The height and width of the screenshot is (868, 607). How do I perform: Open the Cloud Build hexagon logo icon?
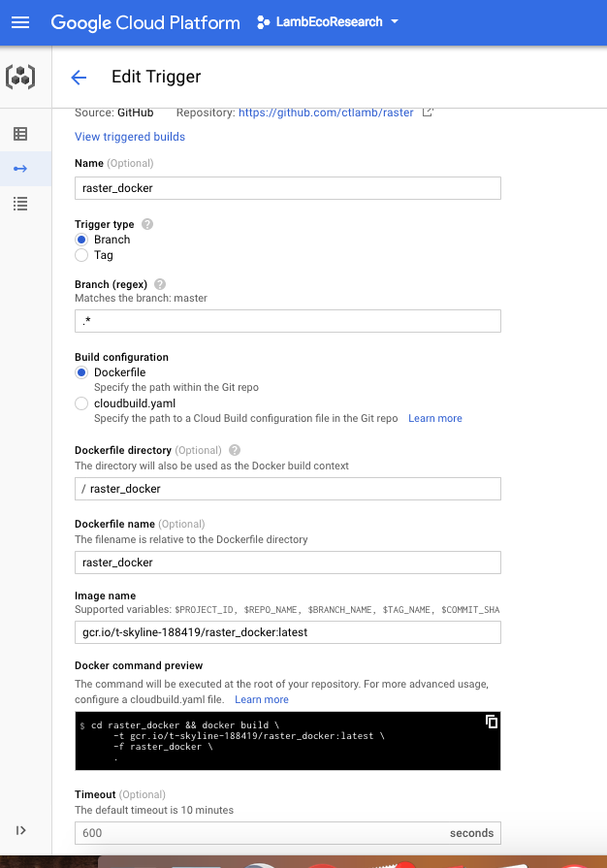[21, 75]
